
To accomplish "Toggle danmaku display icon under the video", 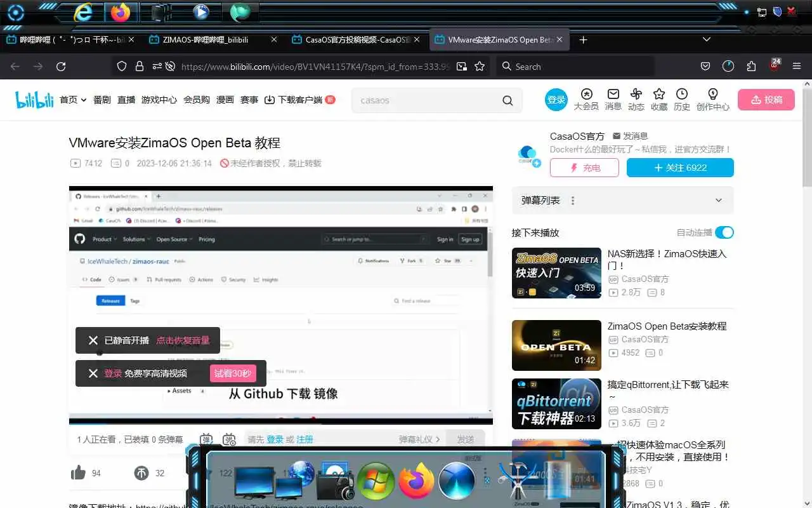I will (x=206, y=439).
